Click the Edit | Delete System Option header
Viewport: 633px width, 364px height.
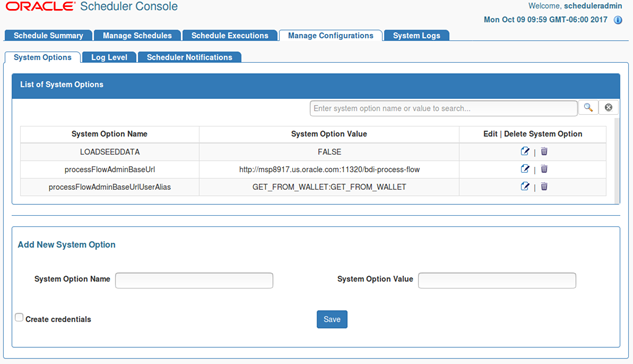click(x=533, y=134)
